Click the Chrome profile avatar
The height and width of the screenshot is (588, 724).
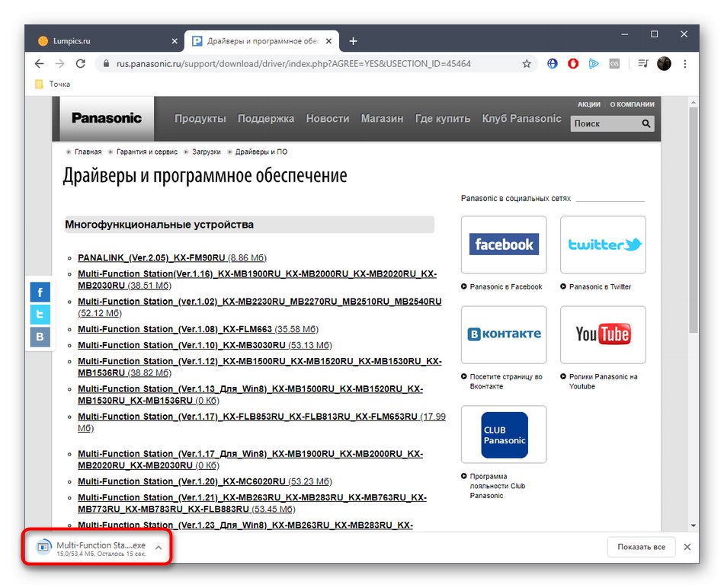click(662, 64)
